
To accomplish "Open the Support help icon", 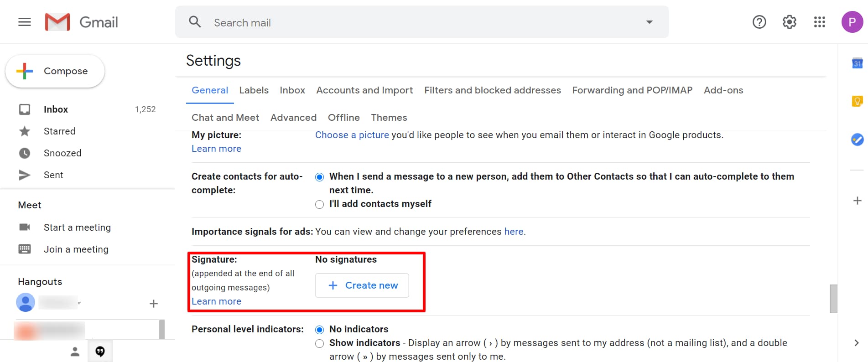I will 759,22.
